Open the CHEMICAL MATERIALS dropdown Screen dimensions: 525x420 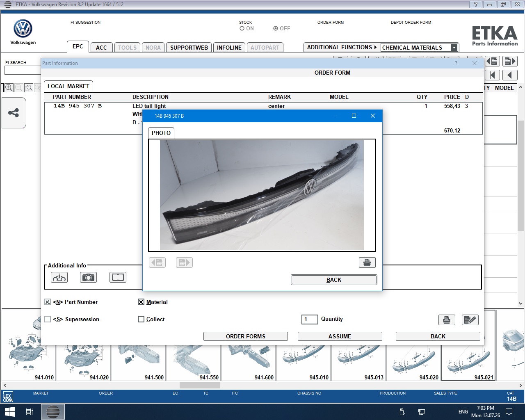click(454, 48)
